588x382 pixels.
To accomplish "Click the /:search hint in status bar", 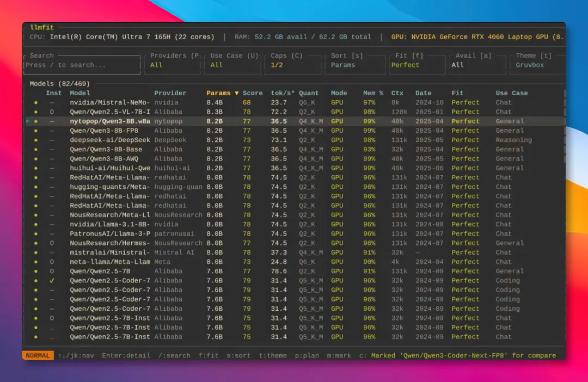I will coord(174,355).
